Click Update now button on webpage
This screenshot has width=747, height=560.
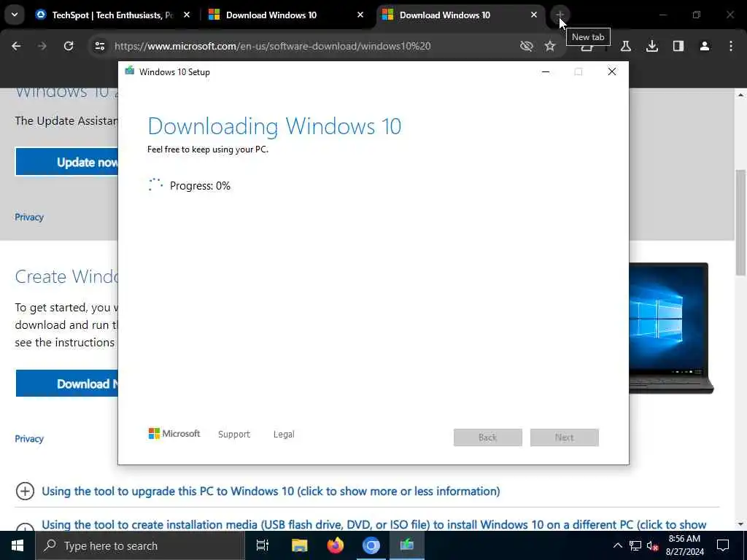(x=66, y=162)
